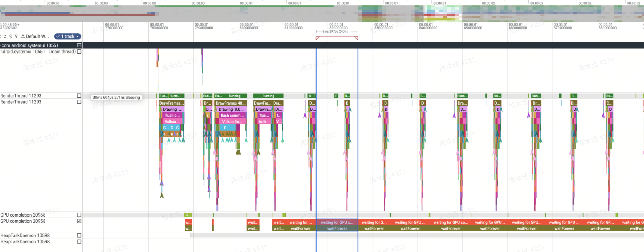
Task: Click the Default Workspace icon
Action: click(23, 36)
